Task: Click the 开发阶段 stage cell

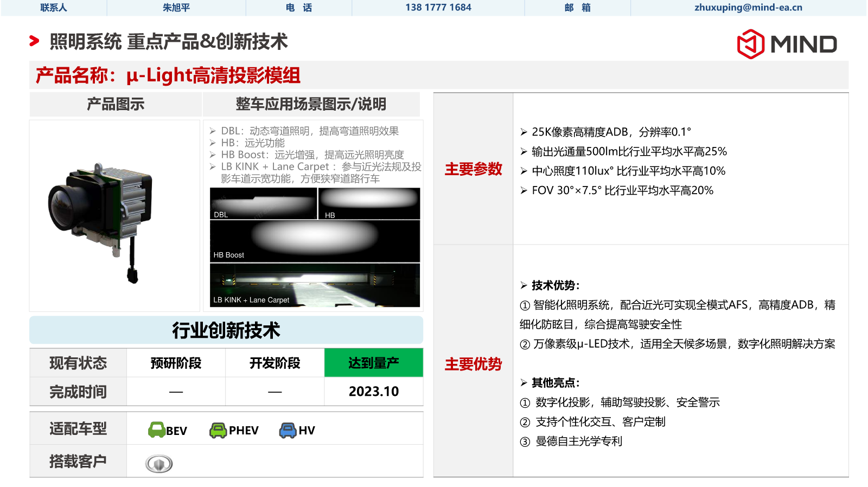Action: (x=275, y=363)
